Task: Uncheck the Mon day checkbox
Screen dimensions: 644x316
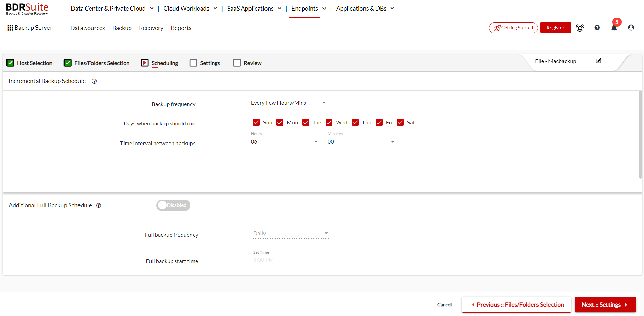Action: click(280, 122)
